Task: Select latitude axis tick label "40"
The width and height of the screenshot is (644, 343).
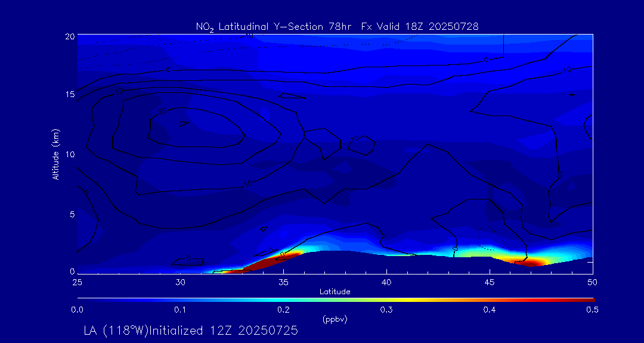Action: click(x=386, y=282)
